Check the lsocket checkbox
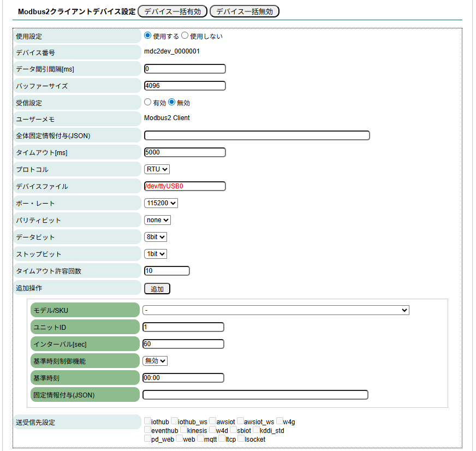The image size is (476, 451). 241,438
